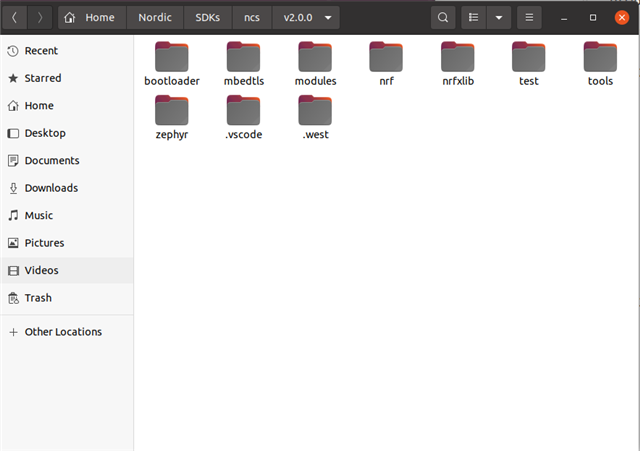
Task: Open Music in the sidebar
Action: (x=67, y=216)
